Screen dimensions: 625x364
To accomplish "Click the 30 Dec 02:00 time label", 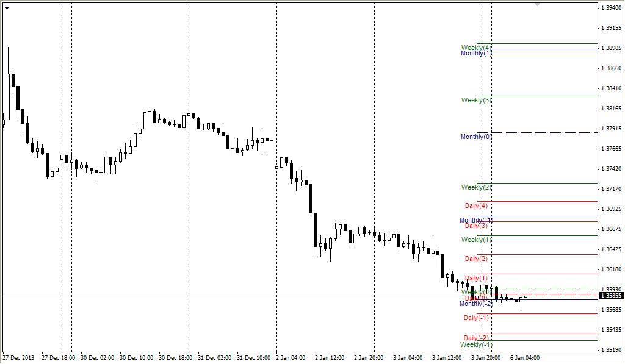I will [x=97, y=358].
